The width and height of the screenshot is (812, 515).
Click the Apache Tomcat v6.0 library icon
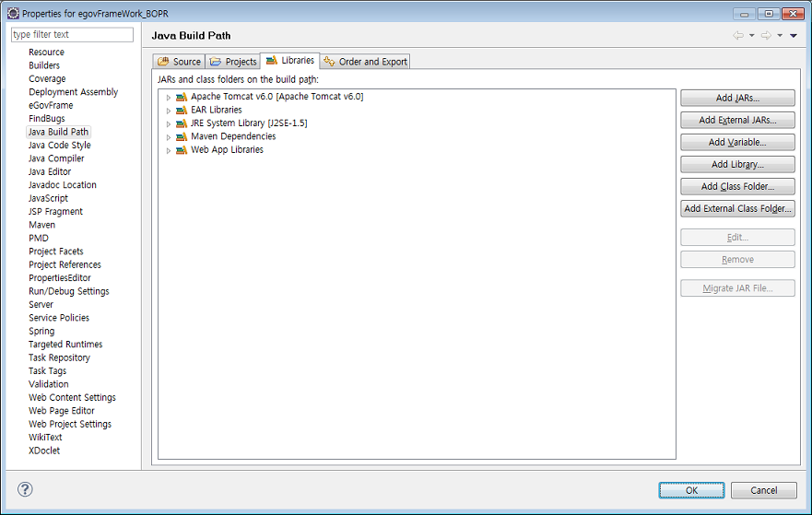pos(182,97)
